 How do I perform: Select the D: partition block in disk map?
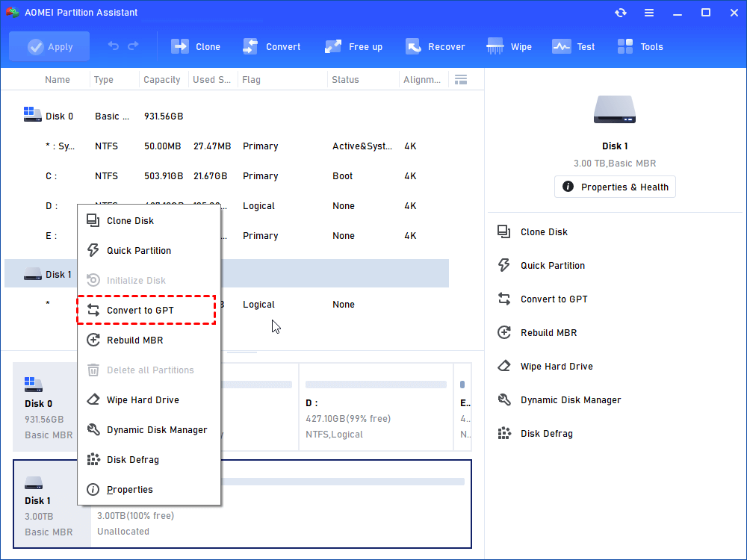(376, 407)
